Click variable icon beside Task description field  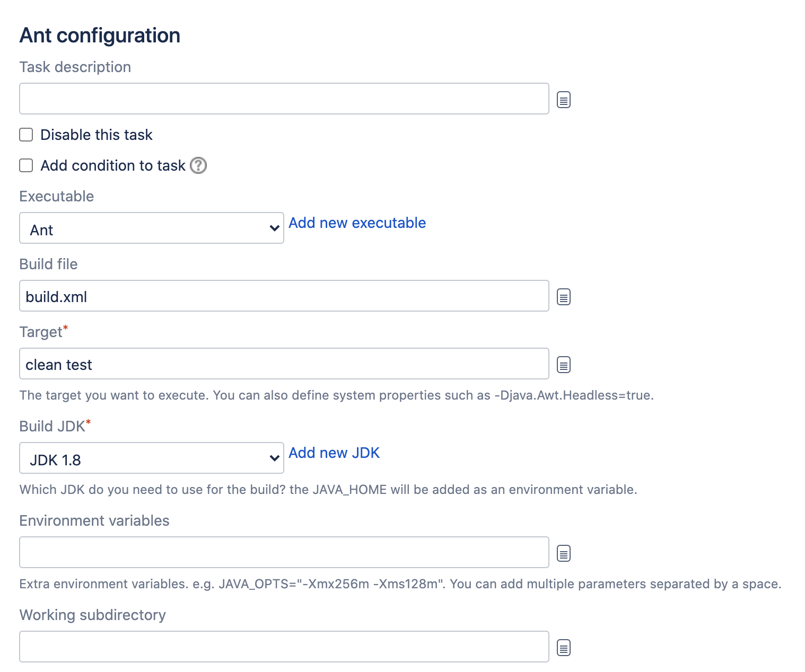563,100
